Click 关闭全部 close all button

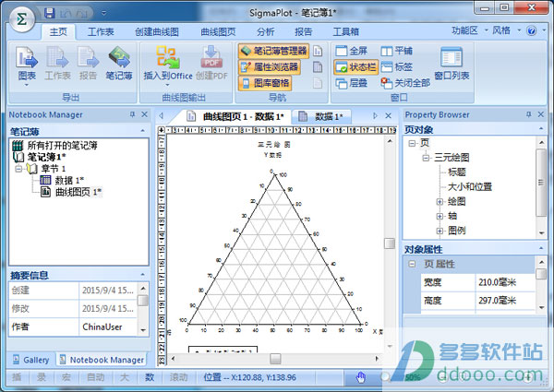(x=405, y=83)
